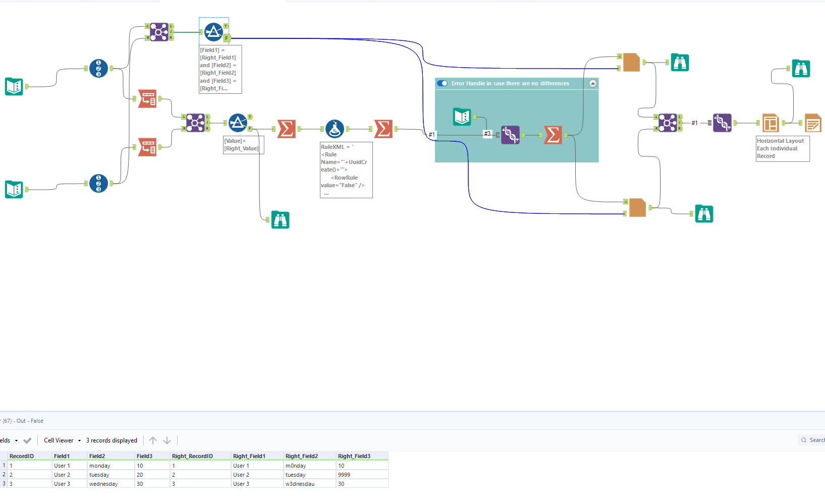The image size is (825, 504).
Task: Click the checkmark apply button in the results toolbar
Action: 28,440
